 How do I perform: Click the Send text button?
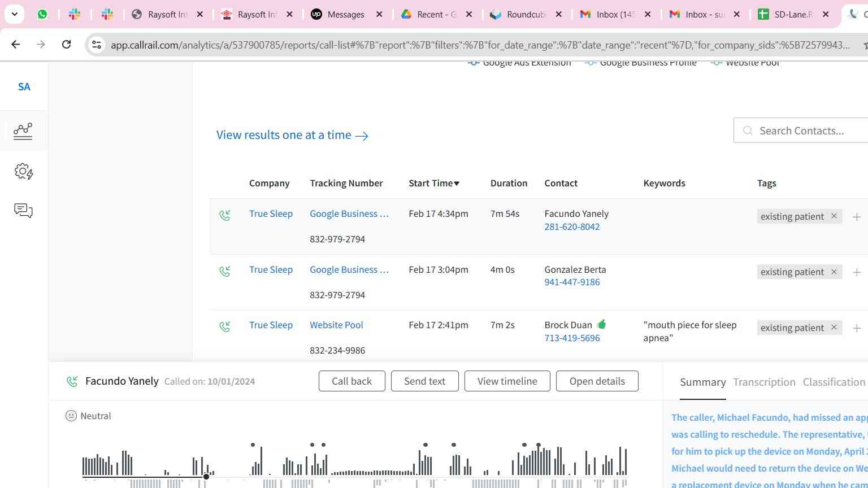tap(424, 381)
